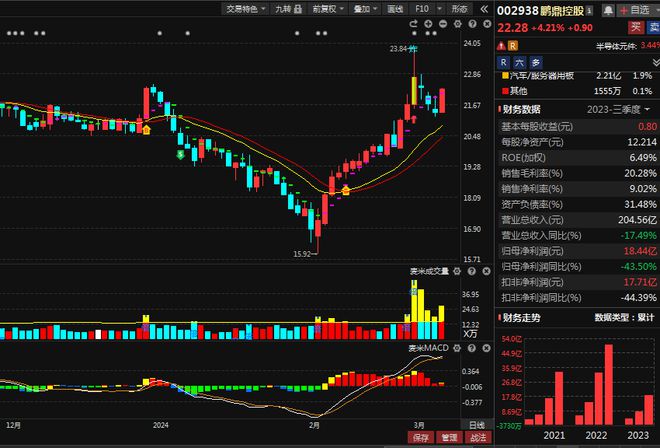Toggle the 九转 locked indicator
660x448 pixels.
288,9
